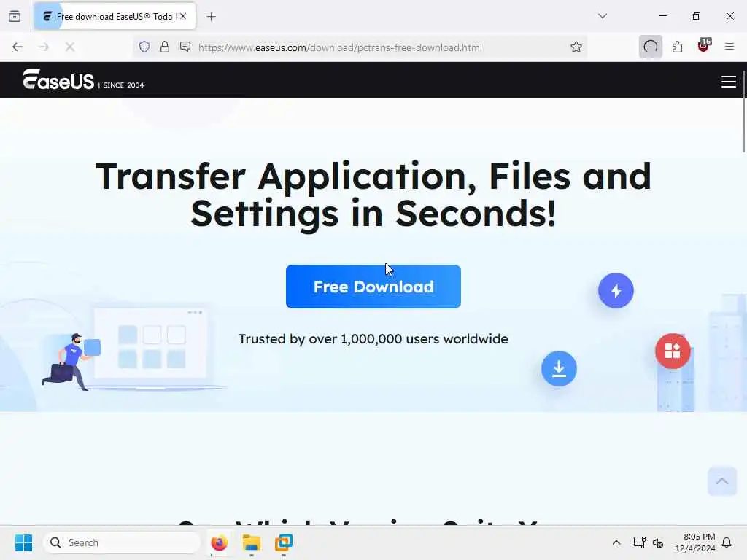
Task: Click the purple lightning bolt icon
Action: [616, 290]
